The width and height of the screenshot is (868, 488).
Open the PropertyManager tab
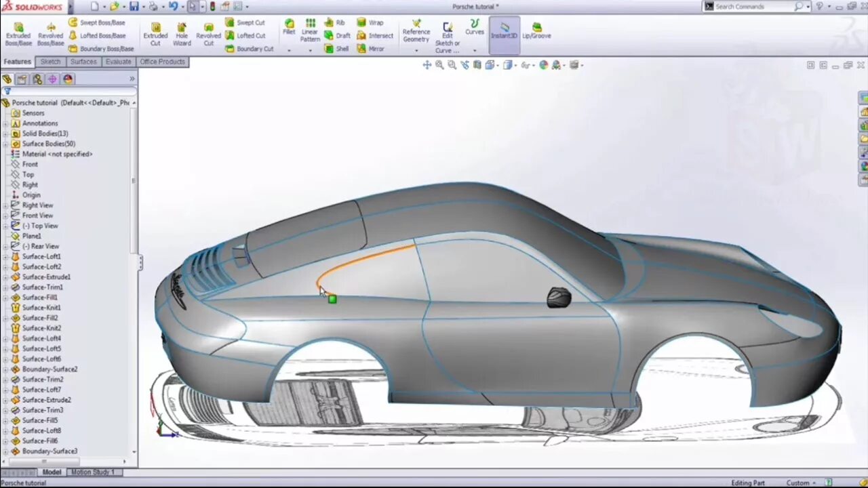(x=22, y=79)
